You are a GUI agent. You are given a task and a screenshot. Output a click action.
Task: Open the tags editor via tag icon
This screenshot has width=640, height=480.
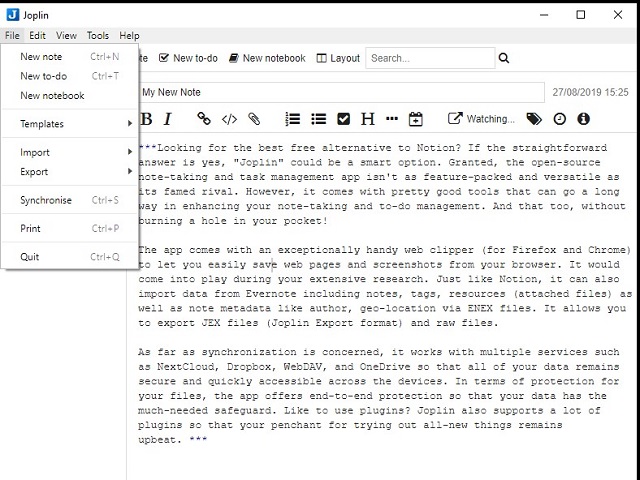coord(534,119)
